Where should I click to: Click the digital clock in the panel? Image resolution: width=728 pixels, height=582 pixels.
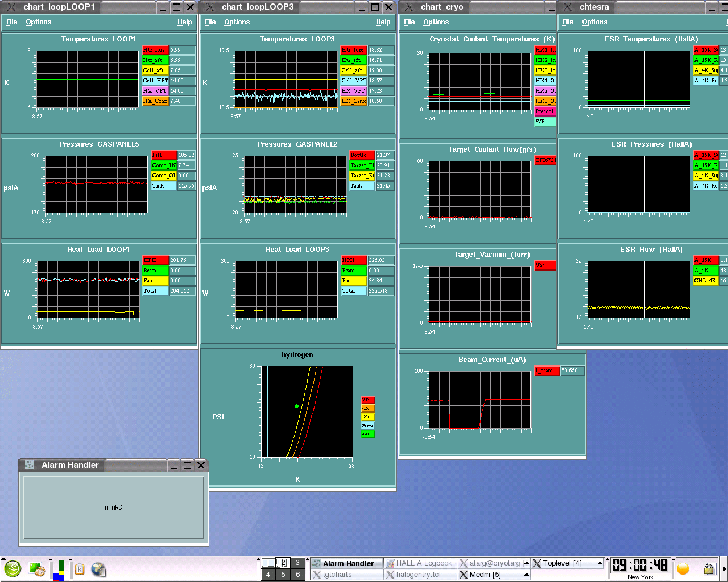[x=640, y=565]
